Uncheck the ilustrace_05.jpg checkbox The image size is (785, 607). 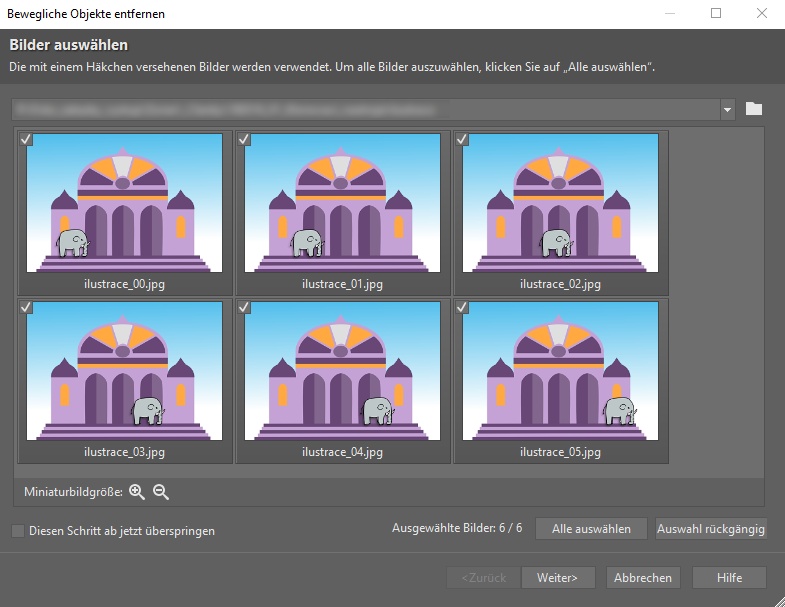point(462,308)
